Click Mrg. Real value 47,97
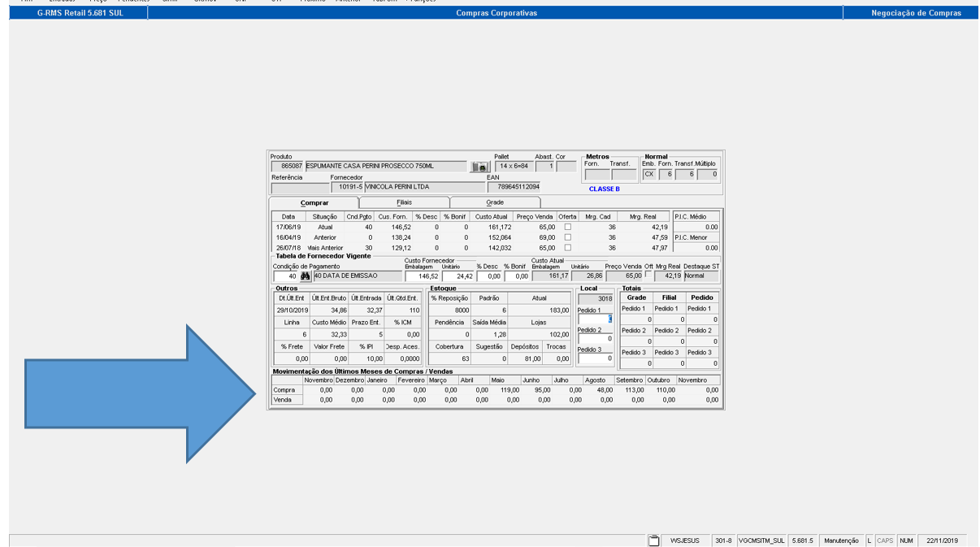 659,247
